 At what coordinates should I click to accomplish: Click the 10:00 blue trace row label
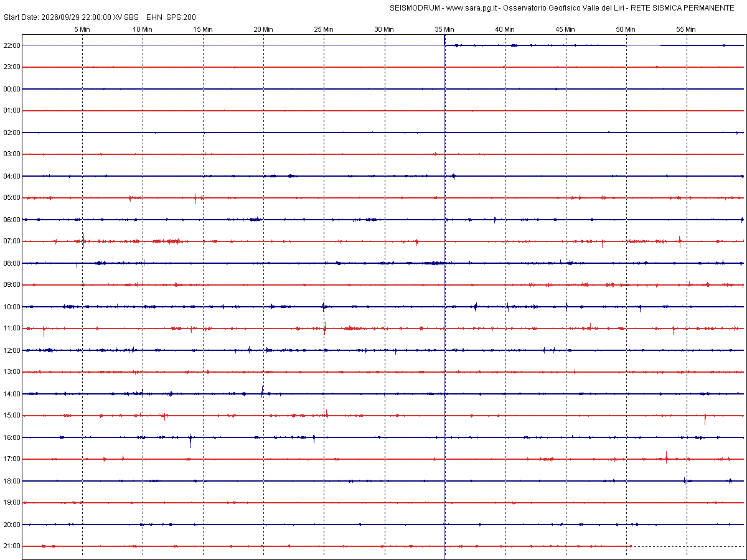point(12,307)
